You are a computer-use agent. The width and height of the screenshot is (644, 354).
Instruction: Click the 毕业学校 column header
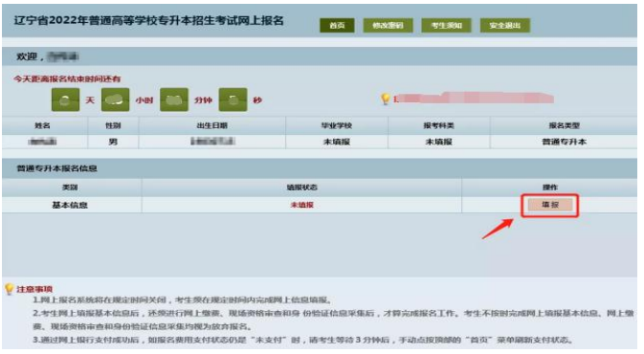tap(337, 125)
